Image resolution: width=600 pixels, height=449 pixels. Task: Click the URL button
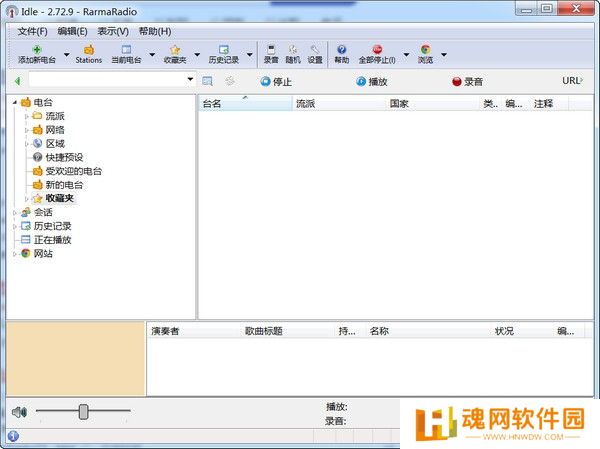(572, 81)
